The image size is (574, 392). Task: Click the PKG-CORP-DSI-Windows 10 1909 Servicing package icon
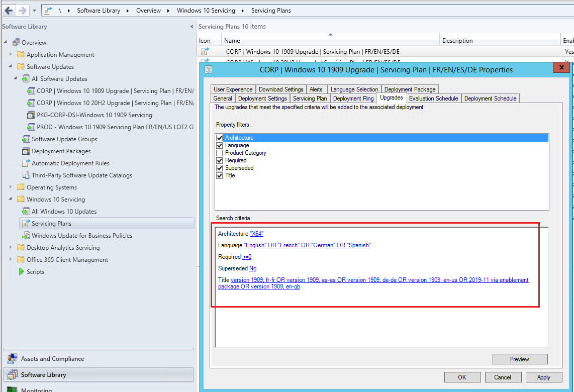click(x=31, y=115)
